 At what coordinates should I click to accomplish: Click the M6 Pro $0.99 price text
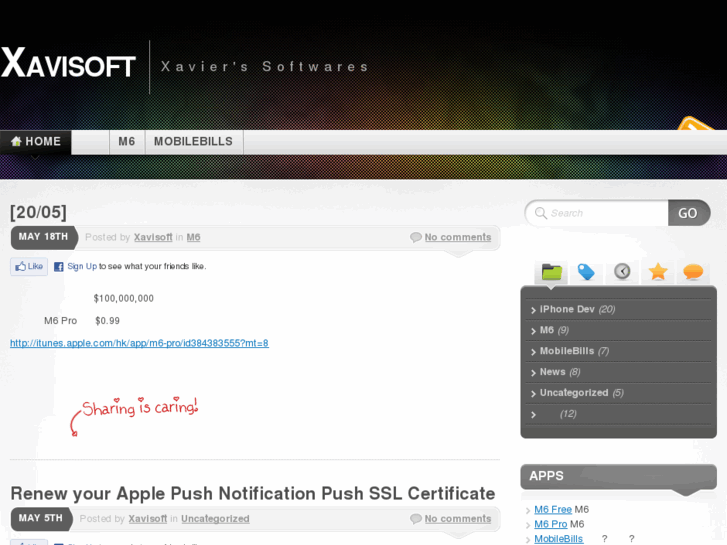tap(82, 321)
